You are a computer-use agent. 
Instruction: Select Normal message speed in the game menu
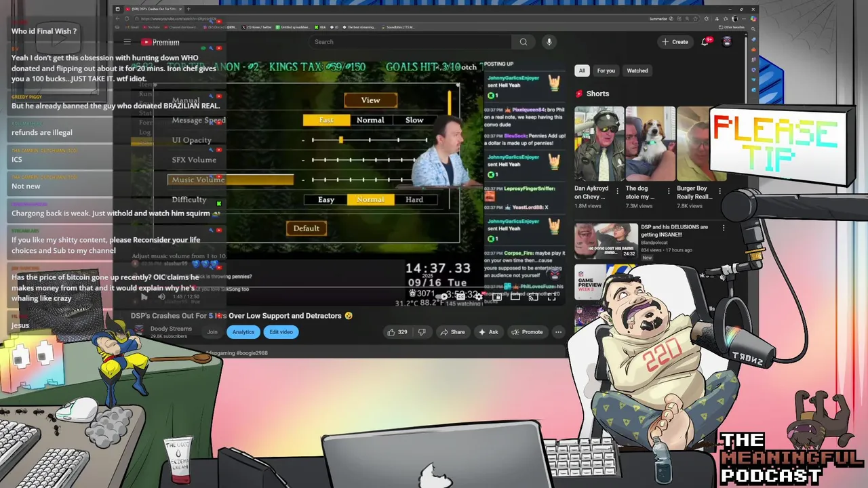[x=370, y=120]
